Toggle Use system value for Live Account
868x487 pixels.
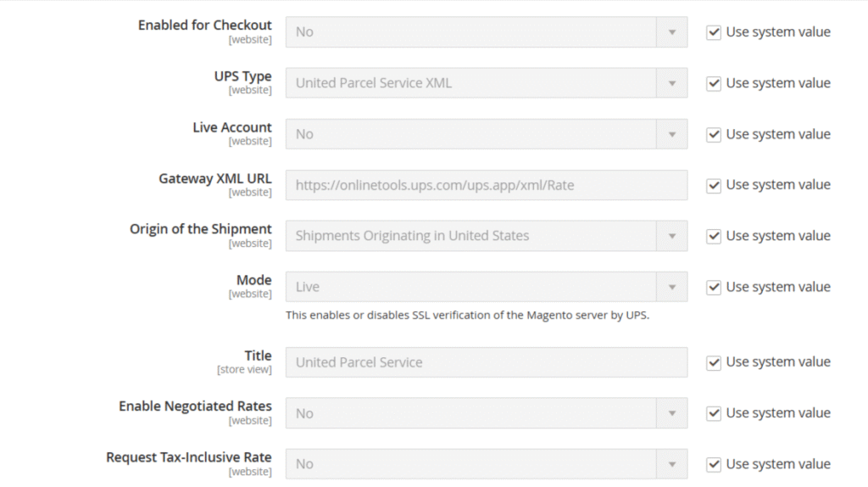pos(714,134)
